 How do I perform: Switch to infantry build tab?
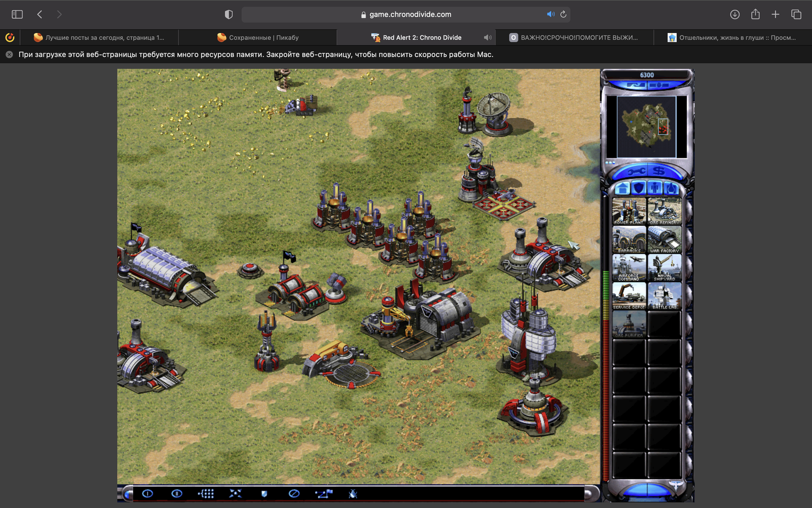click(x=655, y=188)
